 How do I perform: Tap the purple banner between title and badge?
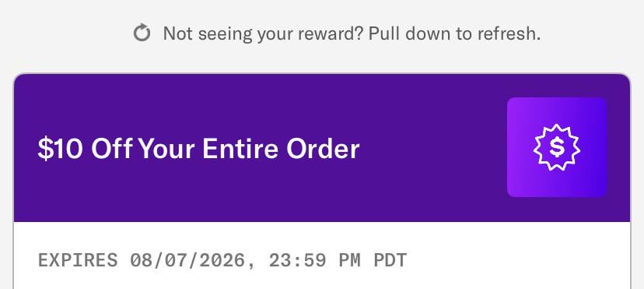(433, 148)
